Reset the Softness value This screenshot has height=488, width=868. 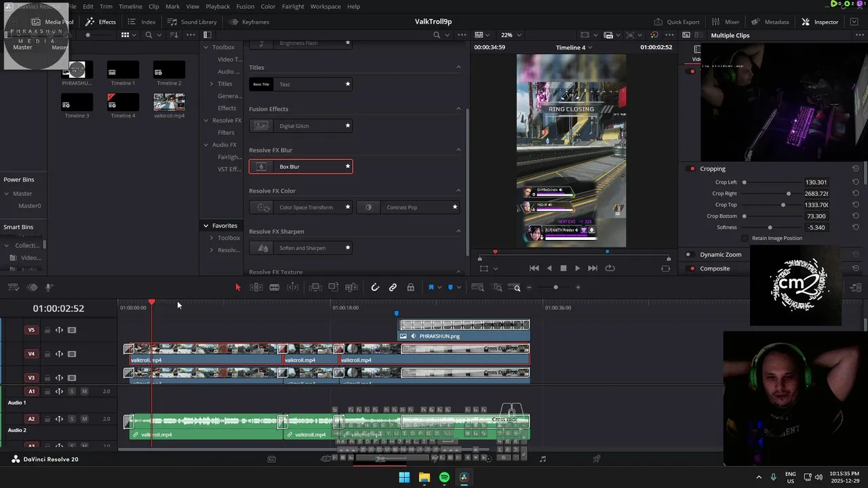click(856, 227)
